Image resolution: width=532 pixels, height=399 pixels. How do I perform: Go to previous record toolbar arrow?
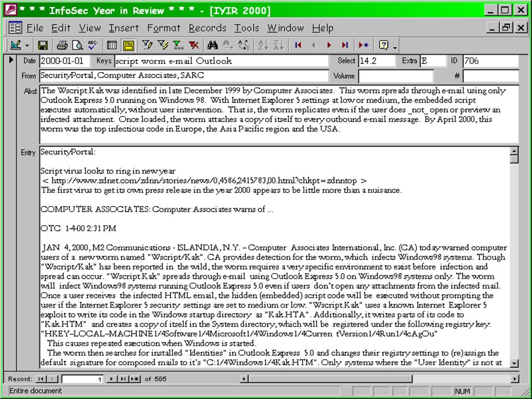[314, 45]
